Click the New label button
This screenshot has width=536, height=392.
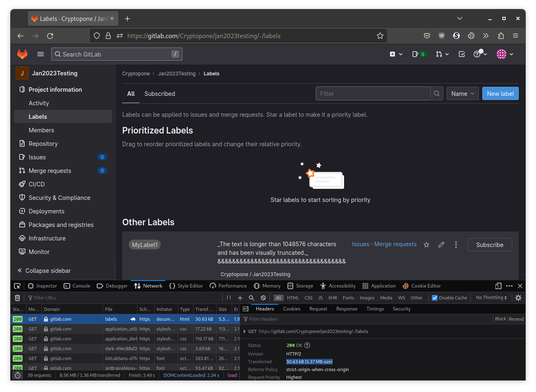point(500,94)
